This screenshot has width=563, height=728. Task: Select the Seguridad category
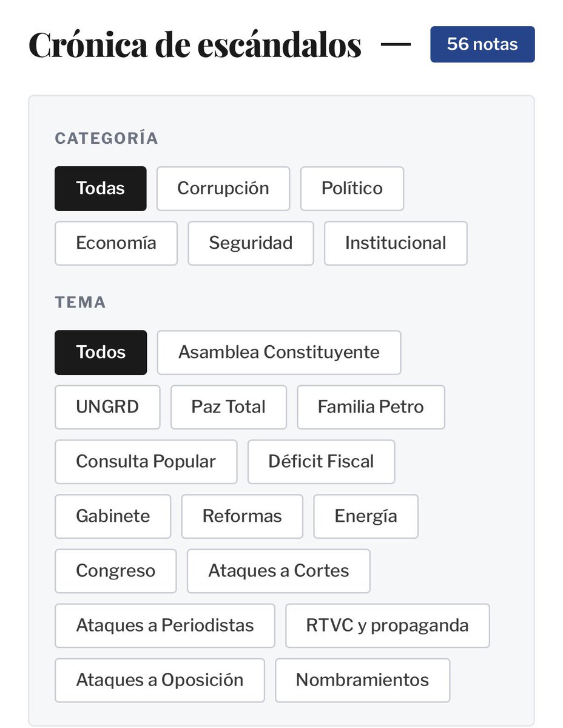[x=251, y=243]
